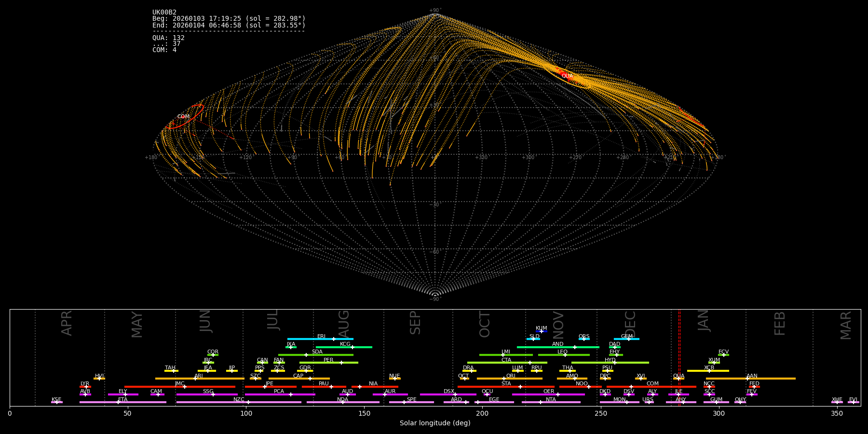Click the station ID text UK00B2
The height and width of the screenshot is (434, 868).
(x=164, y=13)
